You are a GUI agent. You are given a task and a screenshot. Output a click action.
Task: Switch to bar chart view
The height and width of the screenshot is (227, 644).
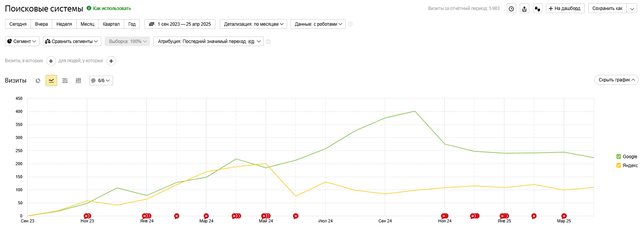(78, 81)
